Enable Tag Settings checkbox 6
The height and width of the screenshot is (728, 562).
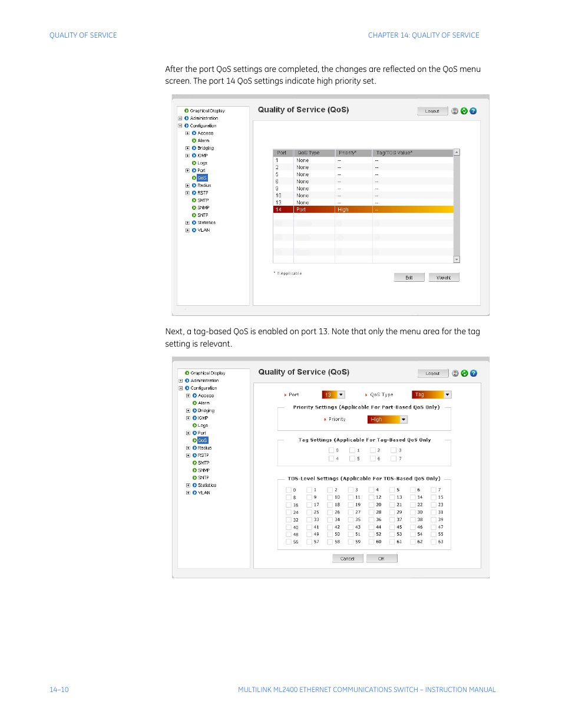coord(373,458)
